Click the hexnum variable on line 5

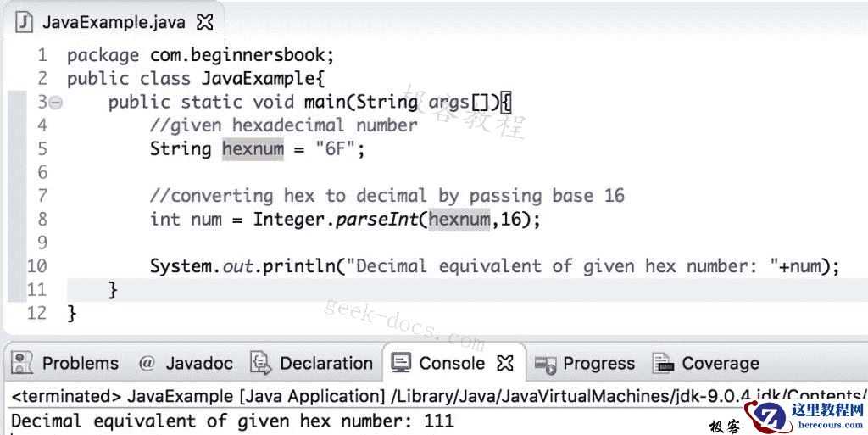coord(253,149)
